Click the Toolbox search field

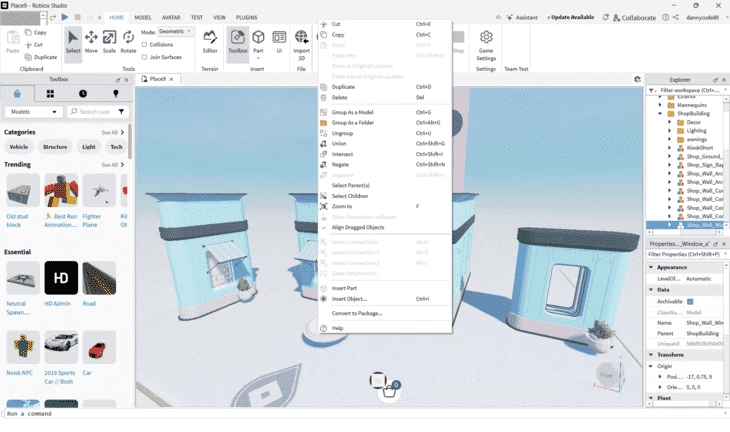tap(93, 112)
